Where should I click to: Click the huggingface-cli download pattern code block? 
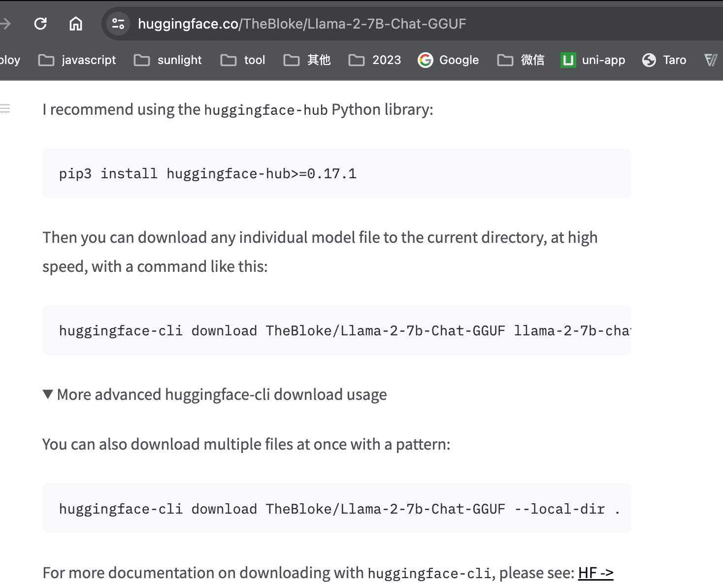336,508
